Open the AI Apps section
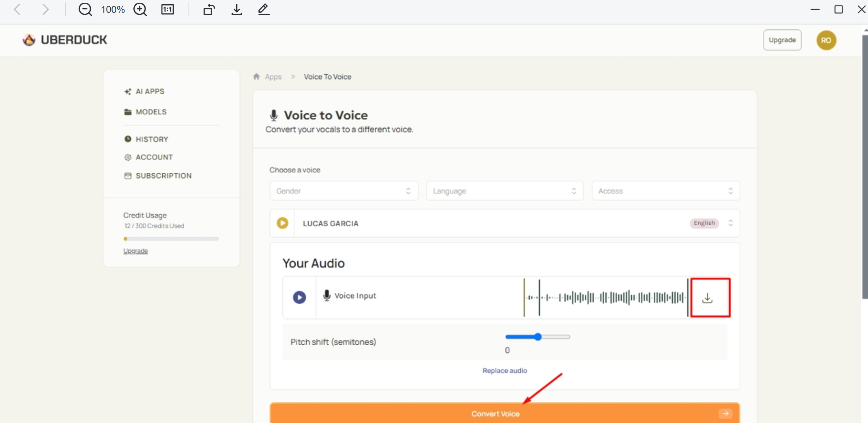This screenshot has width=868, height=423. pos(150,91)
